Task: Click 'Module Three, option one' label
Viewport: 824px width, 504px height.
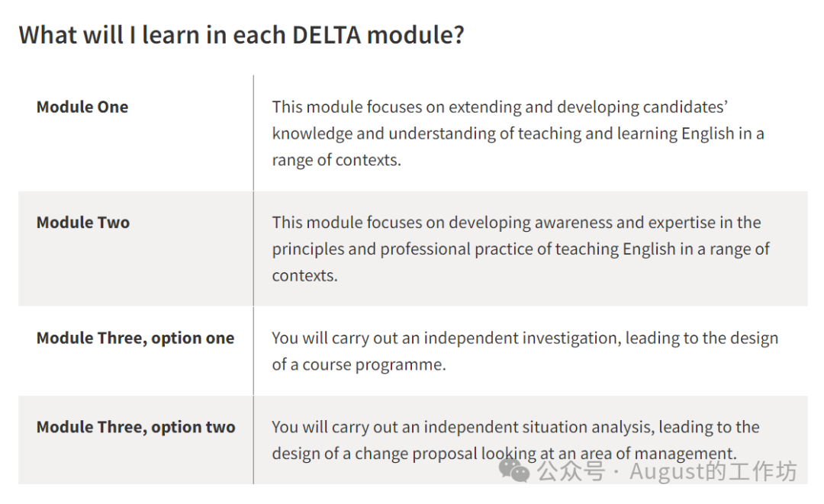Action: [135, 339]
